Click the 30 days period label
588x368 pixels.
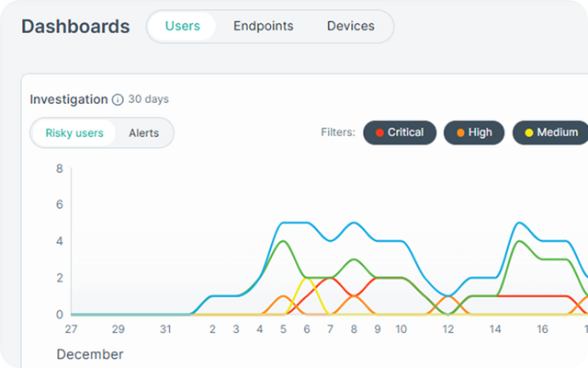[149, 99]
